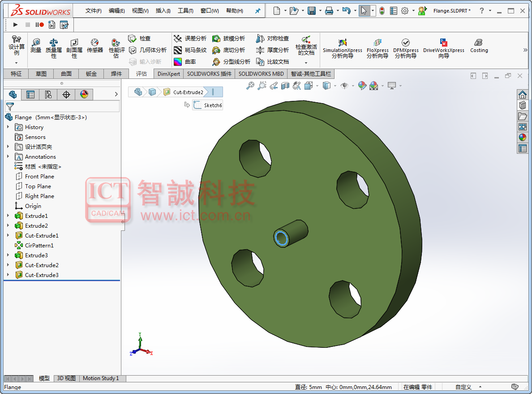Click the 测量 measure tool
Image resolution: width=532 pixels, height=394 pixels.
(x=36, y=46)
